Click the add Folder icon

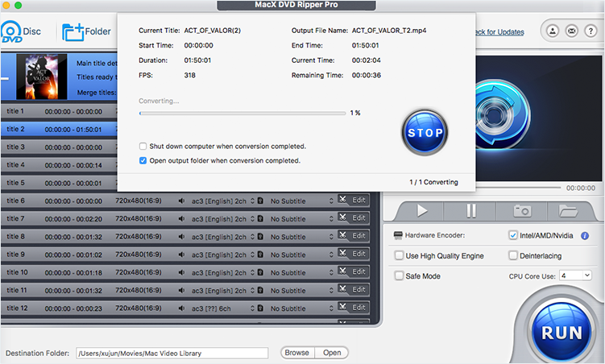[x=74, y=32]
